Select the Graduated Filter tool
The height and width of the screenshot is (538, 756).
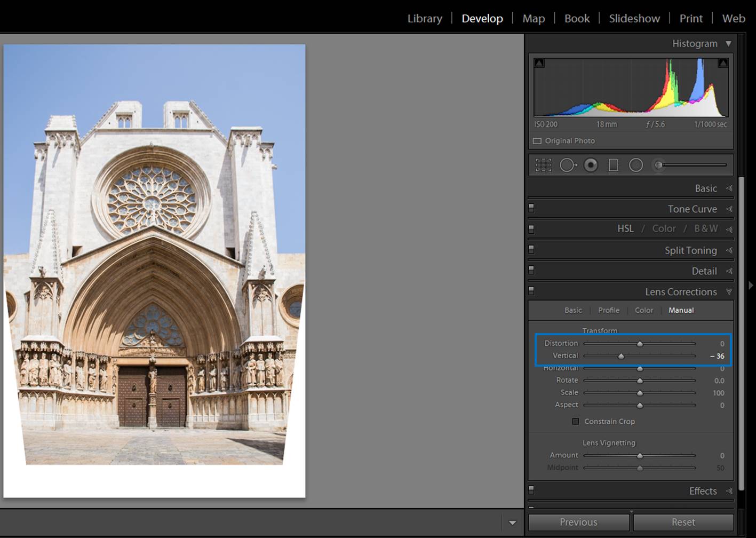pyautogui.click(x=614, y=165)
